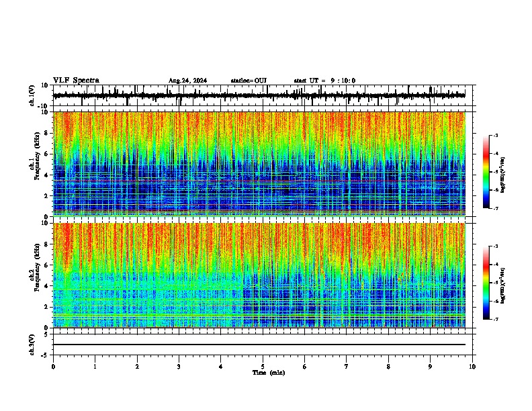Screen dimensions: 532x411
Task: Click time axis tick label "3"
Action: point(179,367)
